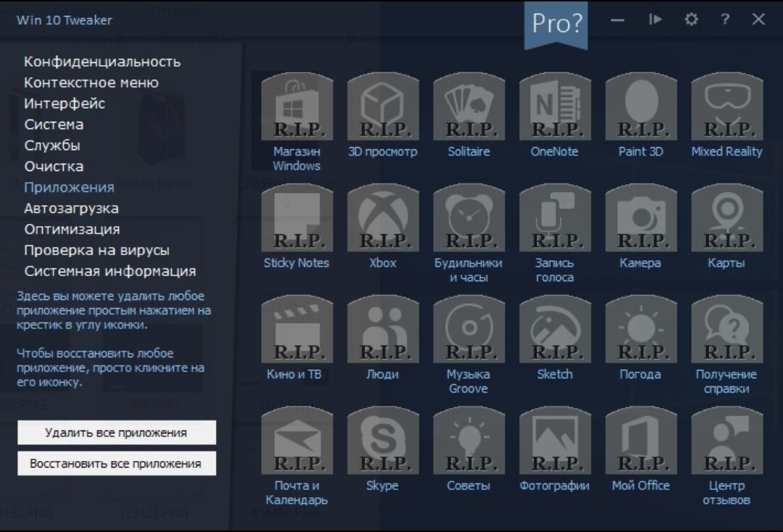Restore the Почта и Календарь icon
The image size is (783, 532).
[297, 441]
